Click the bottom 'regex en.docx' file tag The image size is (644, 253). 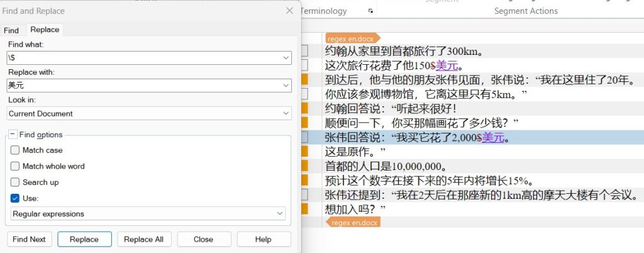click(x=354, y=222)
